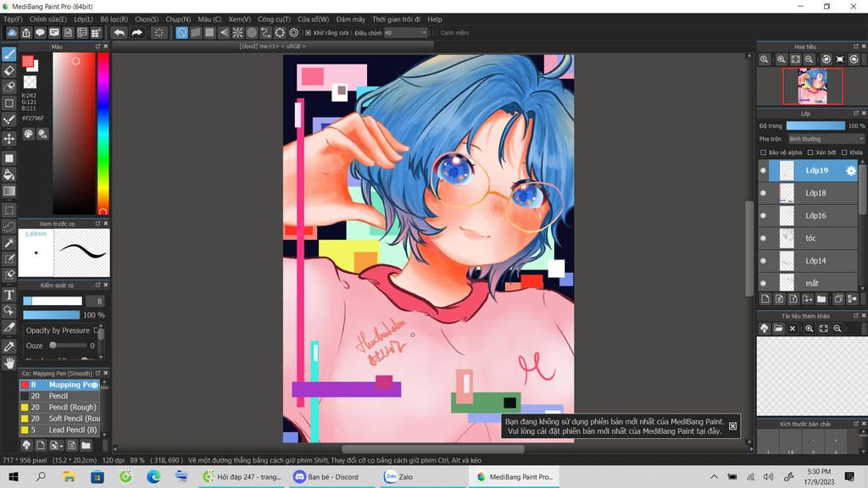The height and width of the screenshot is (488, 868).
Task: Click the Windows Start button
Action: point(14,476)
